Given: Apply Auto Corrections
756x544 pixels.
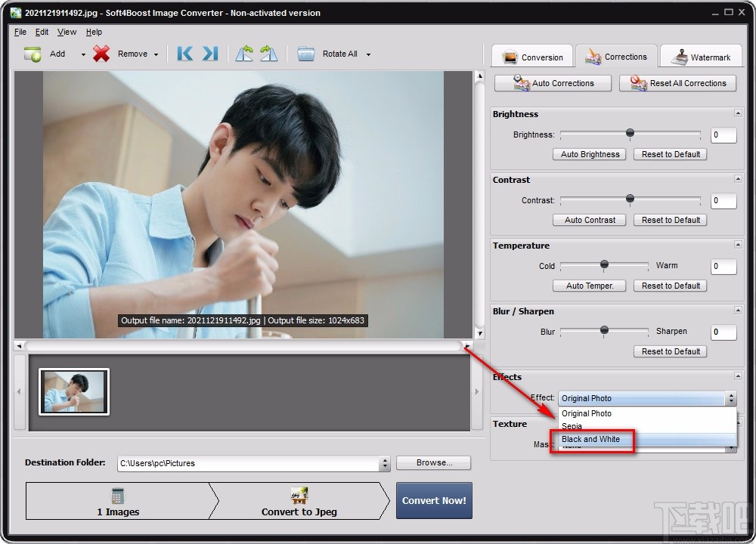Looking at the screenshot, I should [552, 83].
